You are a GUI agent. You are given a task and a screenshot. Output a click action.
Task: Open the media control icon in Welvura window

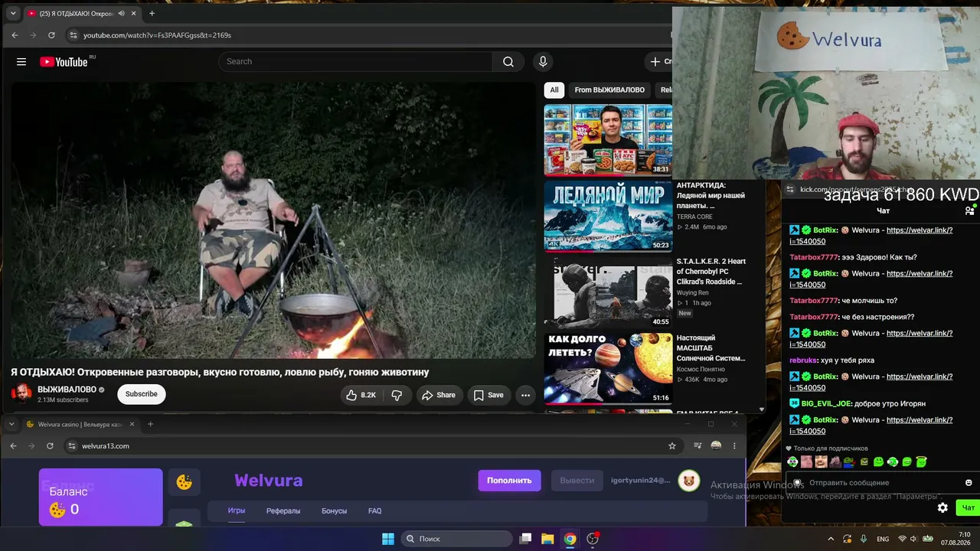[x=697, y=446]
